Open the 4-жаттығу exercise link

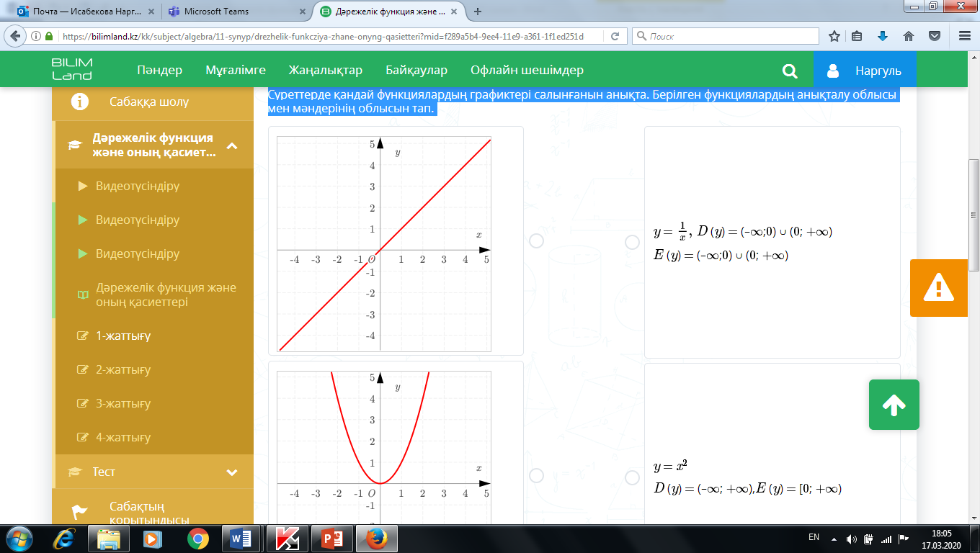point(123,437)
